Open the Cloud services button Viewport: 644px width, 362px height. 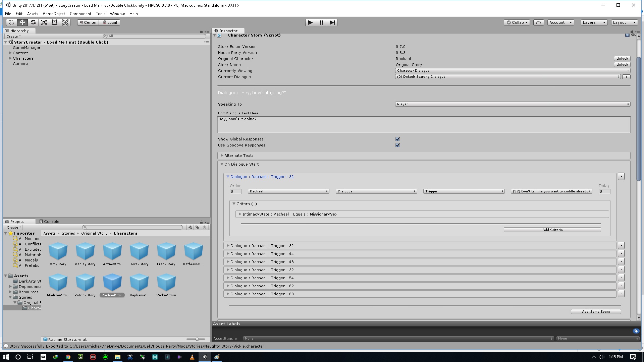[539, 22]
